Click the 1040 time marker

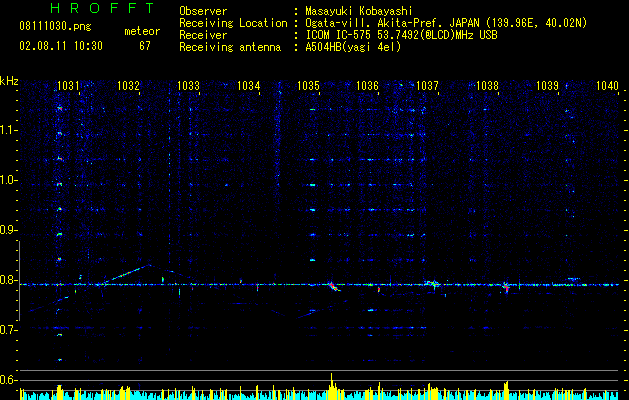pos(607,86)
